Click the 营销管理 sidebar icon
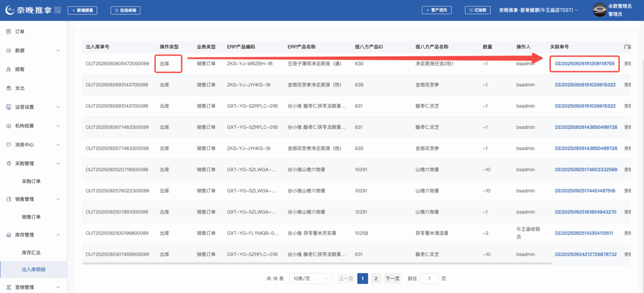644x293 pixels. click(x=9, y=287)
